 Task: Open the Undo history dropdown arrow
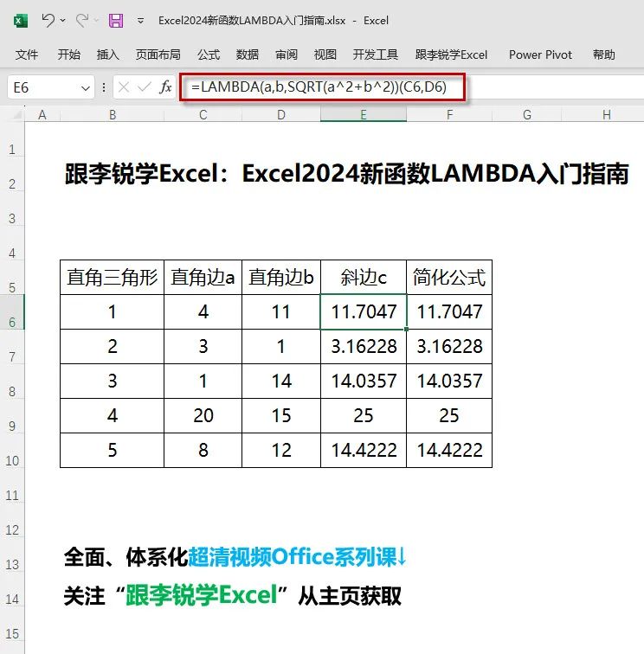[63, 20]
